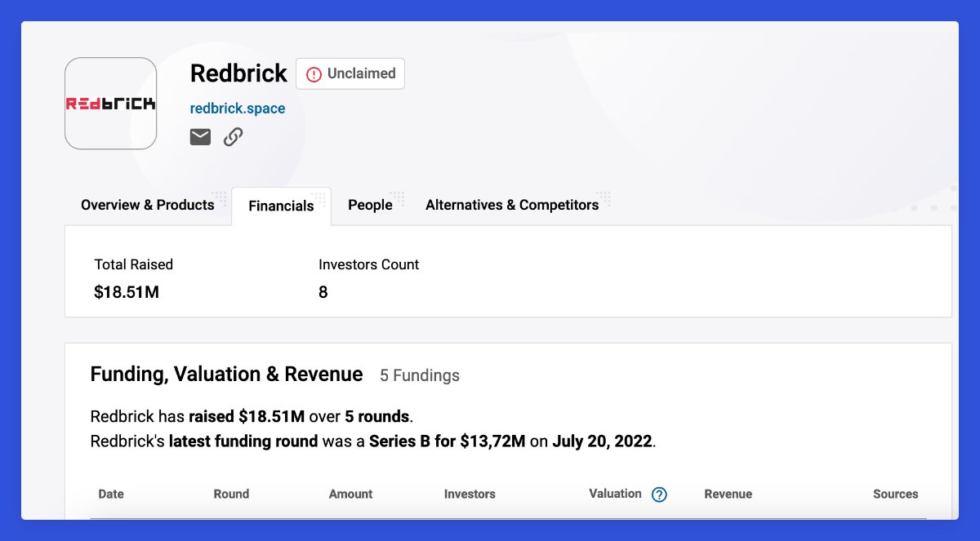Click the Amount column header
Image resolution: width=980 pixels, height=541 pixels.
click(350, 494)
